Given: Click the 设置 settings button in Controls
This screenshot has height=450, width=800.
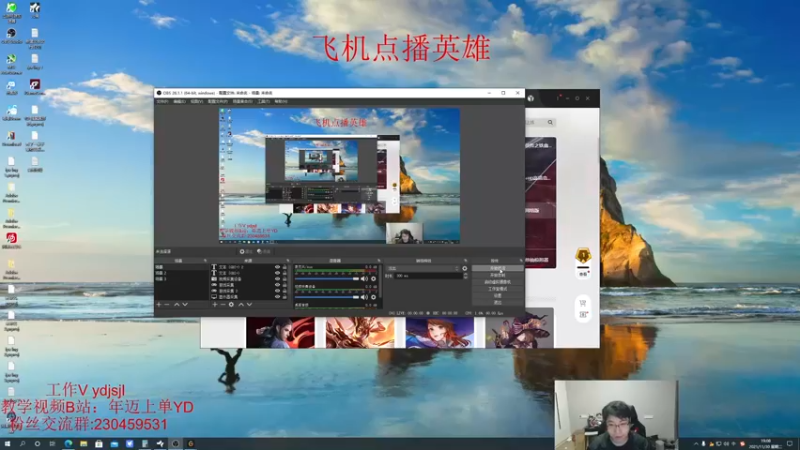Looking at the screenshot, I should pyautogui.click(x=497, y=295).
